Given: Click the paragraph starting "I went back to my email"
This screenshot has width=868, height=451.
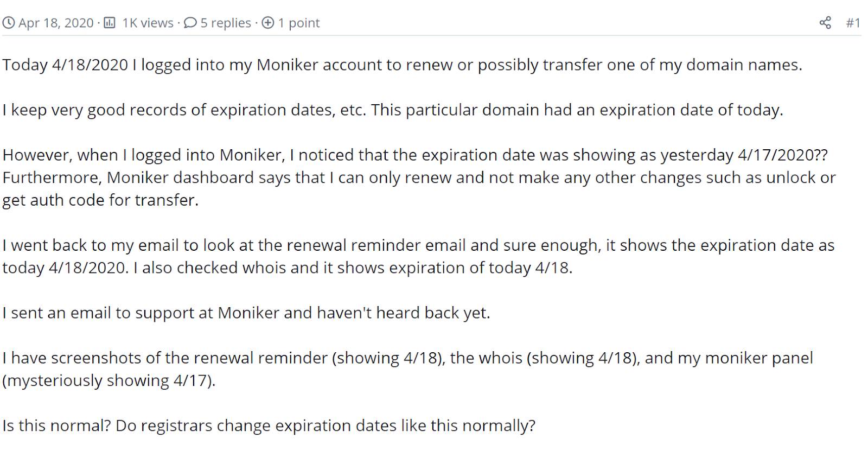Looking at the screenshot, I should [418, 256].
